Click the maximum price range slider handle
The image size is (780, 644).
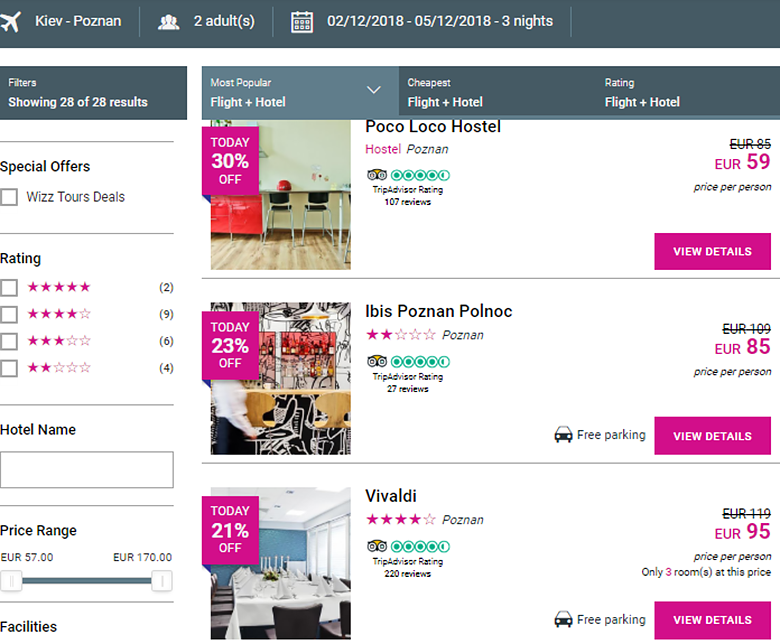tap(161, 581)
